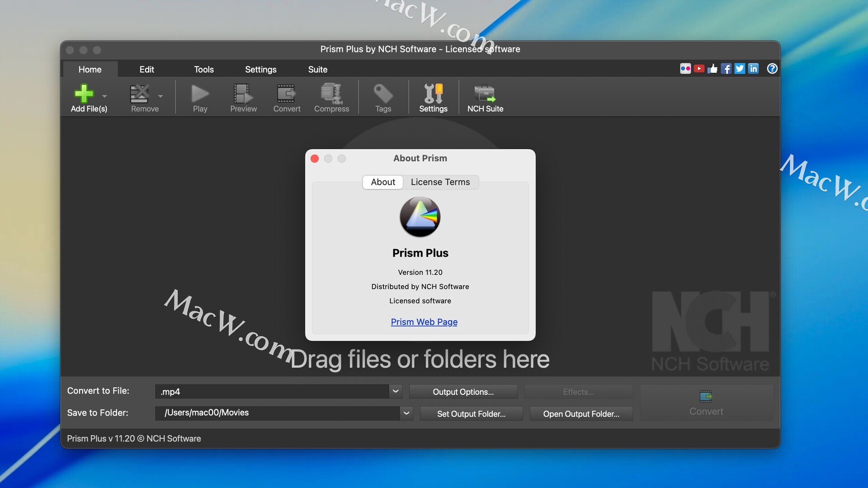Image resolution: width=868 pixels, height=488 pixels.
Task: Follow the Prism Web Page link
Action: coord(424,322)
